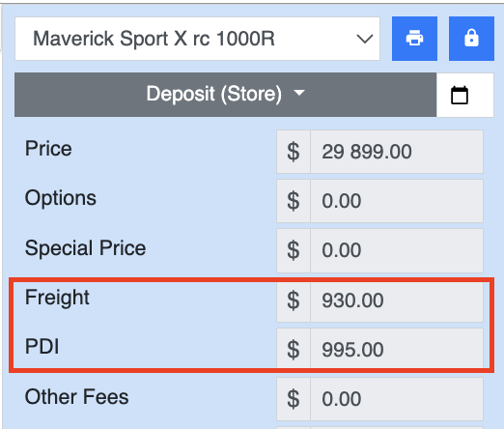
Task: Click the PDI label
Action: pos(42,347)
